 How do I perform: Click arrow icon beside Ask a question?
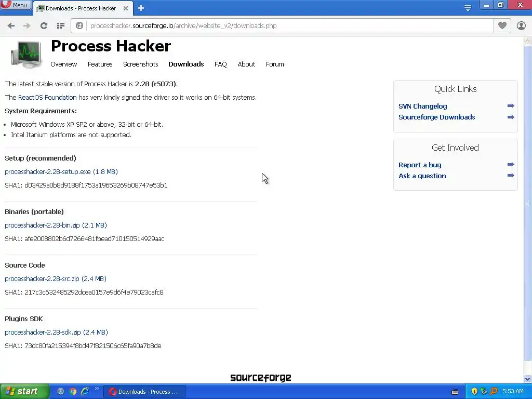tap(511, 176)
